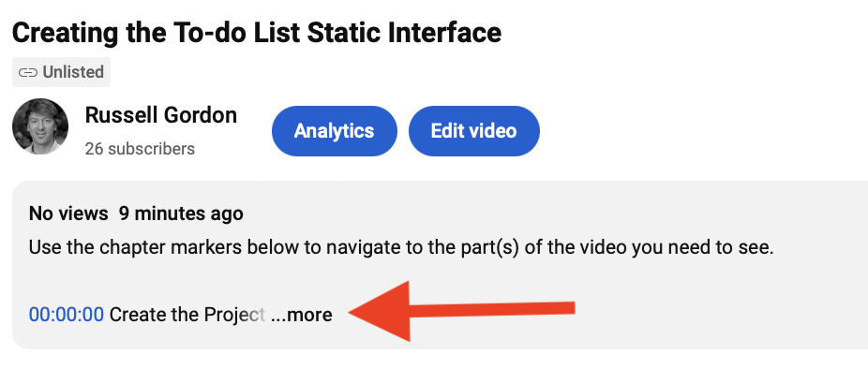Jump to the 00:00:00 chapter timestamp
Screen dimensions: 868x369
click(x=67, y=315)
